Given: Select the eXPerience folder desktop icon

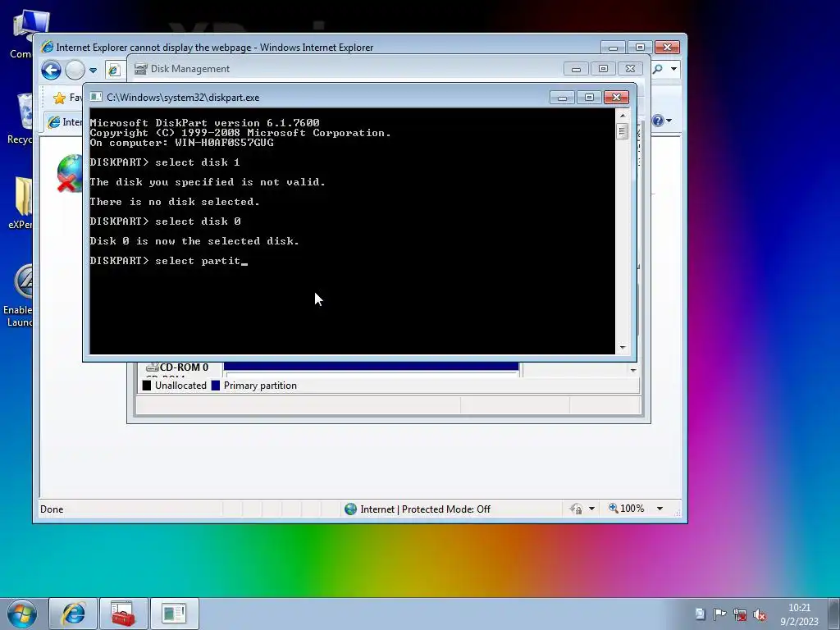Looking at the screenshot, I should pos(21,203).
